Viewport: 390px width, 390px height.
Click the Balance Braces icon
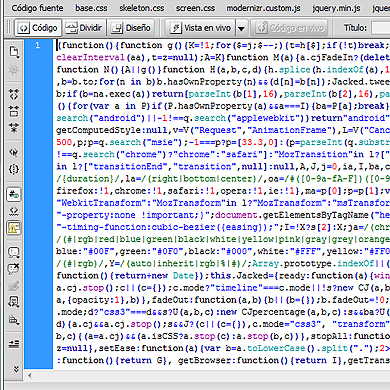pos(14,169)
